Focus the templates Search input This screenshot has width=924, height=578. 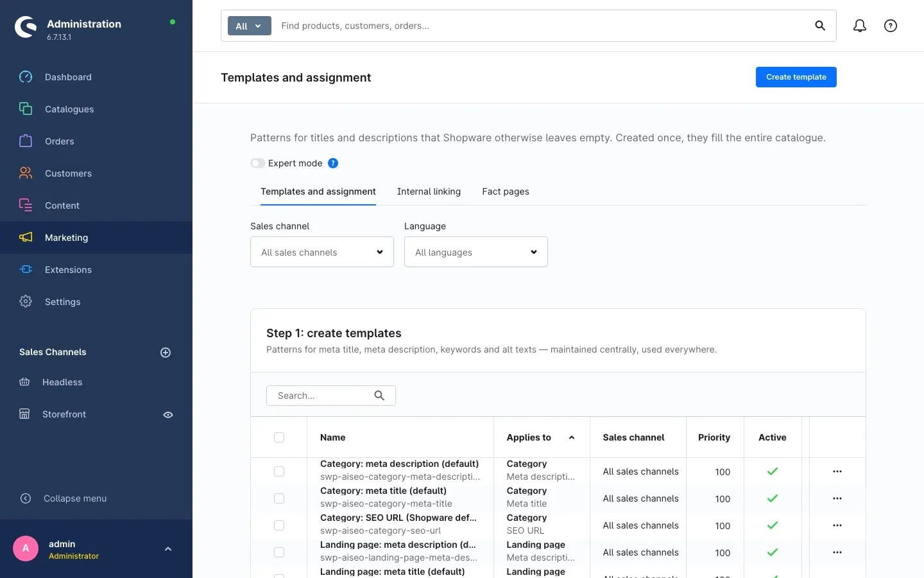[331, 396]
